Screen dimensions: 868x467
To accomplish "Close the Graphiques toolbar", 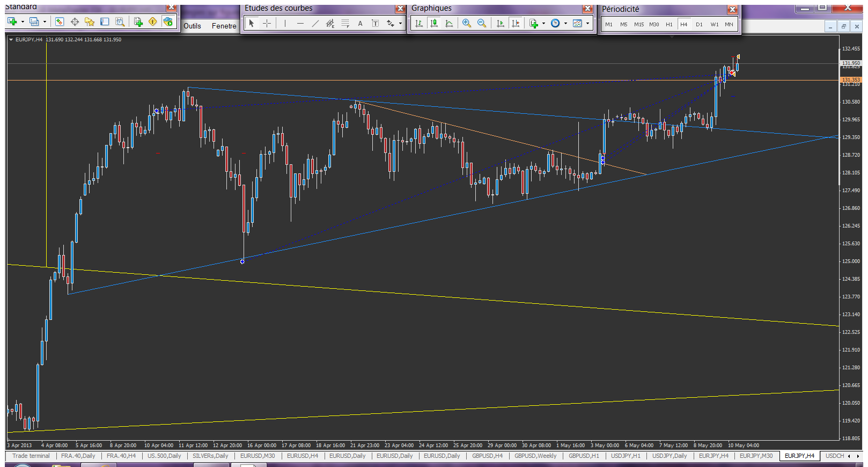I will (587, 9).
